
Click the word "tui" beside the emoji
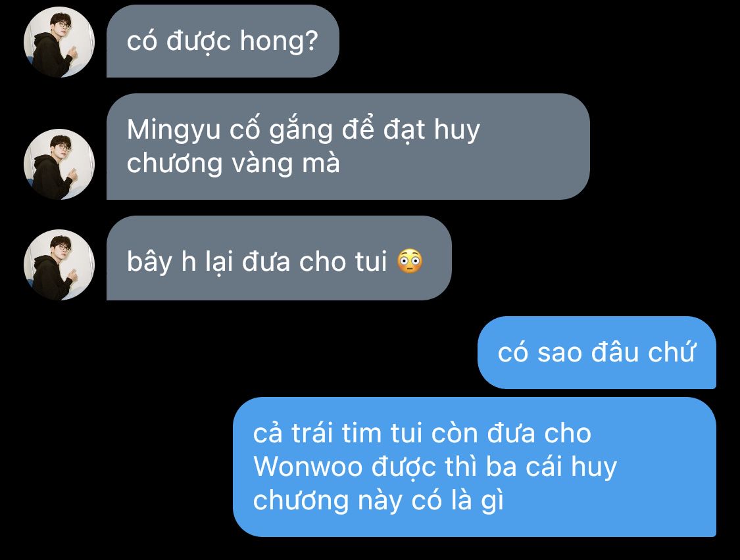[371, 262]
